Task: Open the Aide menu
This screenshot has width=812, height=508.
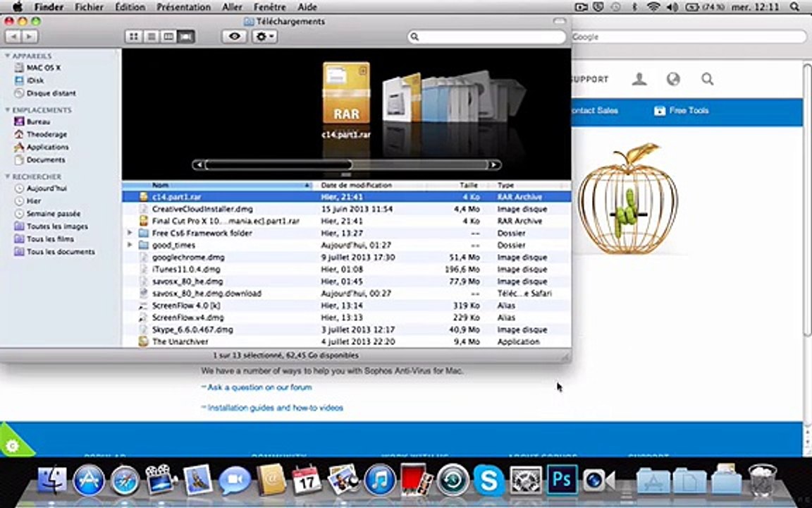Action: point(307,7)
